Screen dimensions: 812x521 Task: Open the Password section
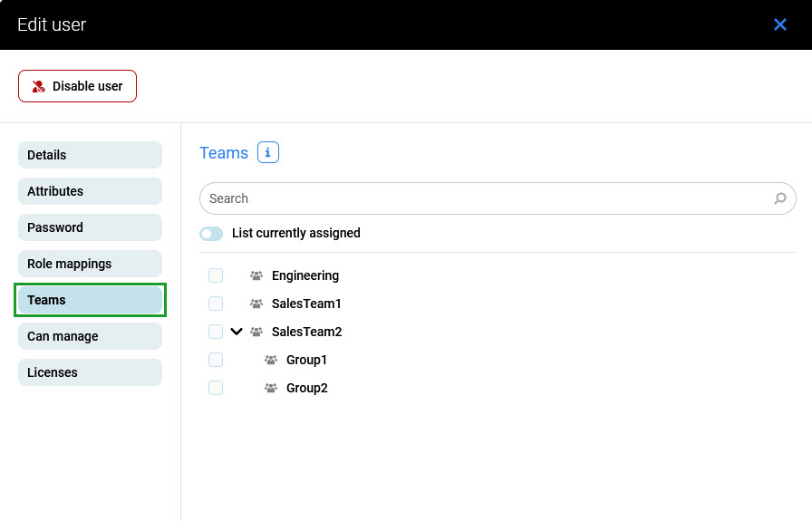click(90, 227)
